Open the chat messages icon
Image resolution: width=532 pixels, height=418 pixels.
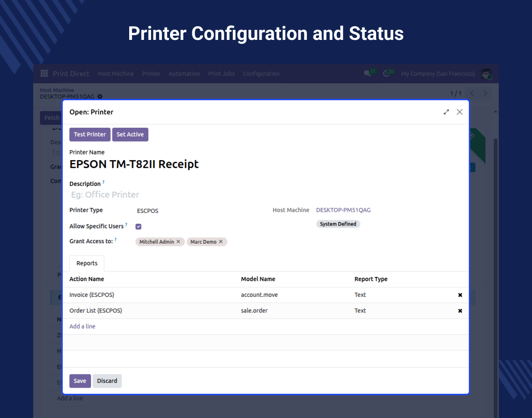(x=367, y=74)
